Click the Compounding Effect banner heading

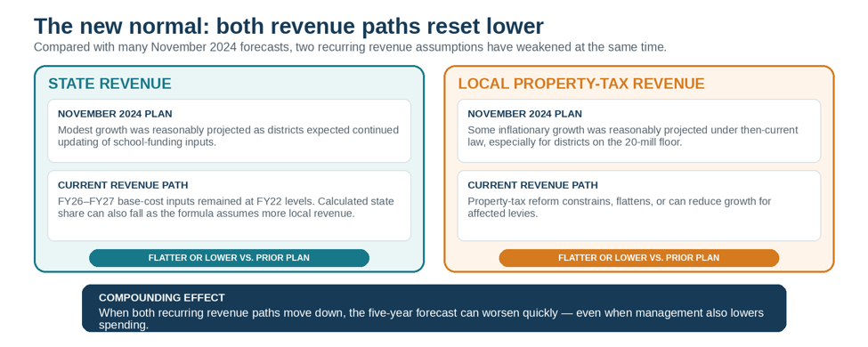[x=162, y=298]
